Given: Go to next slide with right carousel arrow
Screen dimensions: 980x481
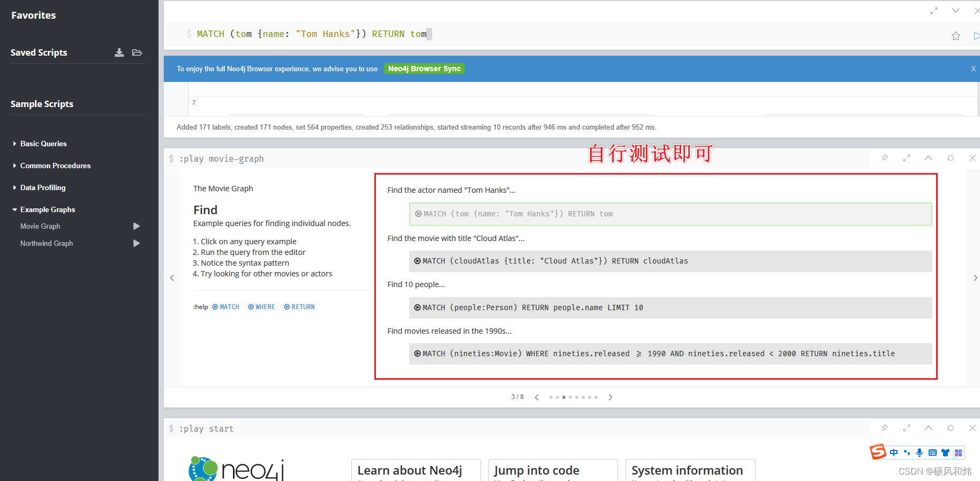Looking at the screenshot, I should pyautogui.click(x=975, y=277).
